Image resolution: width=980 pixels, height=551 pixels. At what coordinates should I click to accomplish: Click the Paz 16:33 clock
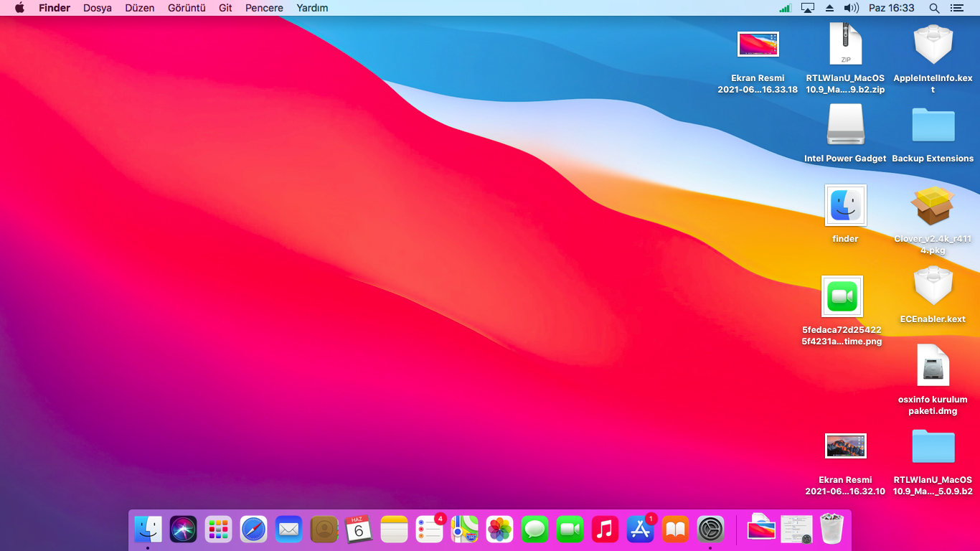[892, 8]
